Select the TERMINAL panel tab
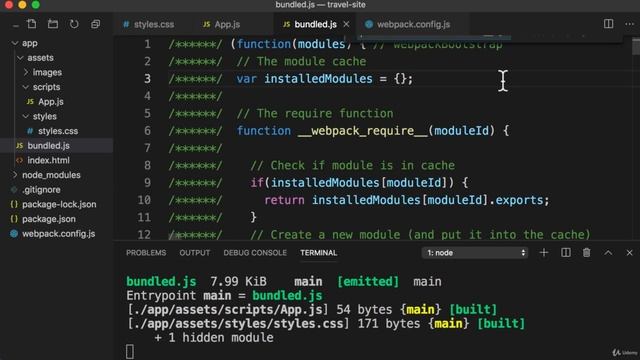This screenshot has width=640, height=360. coord(319,253)
